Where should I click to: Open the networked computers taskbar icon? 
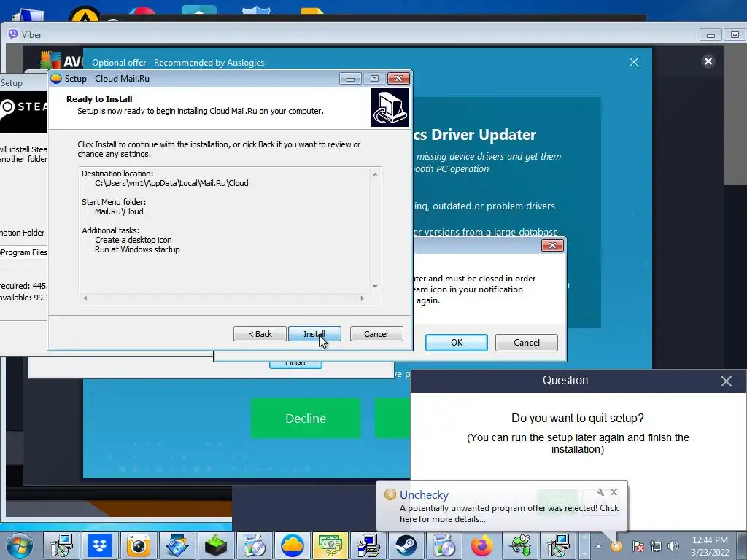click(x=368, y=545)
